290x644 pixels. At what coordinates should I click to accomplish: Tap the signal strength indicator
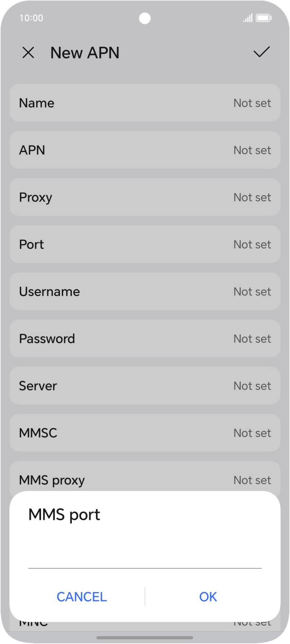[247, 18]
